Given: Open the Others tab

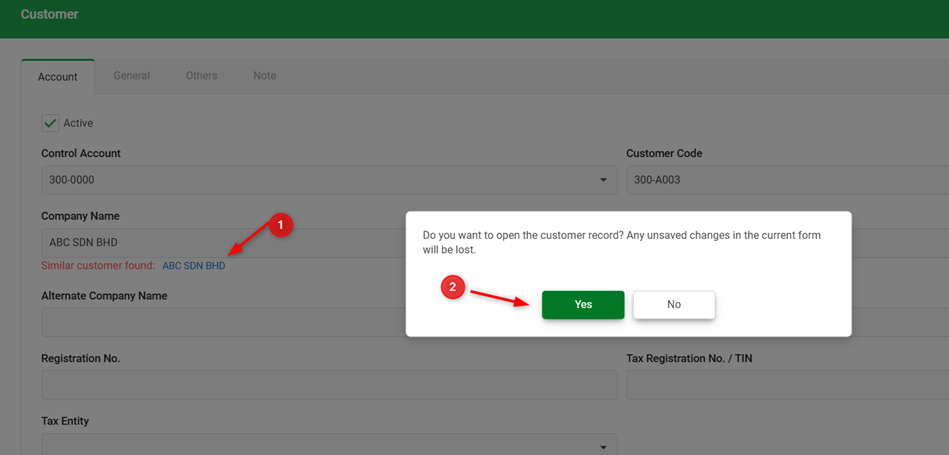Looking at the screenshot, I should click(x=202, y=76).
